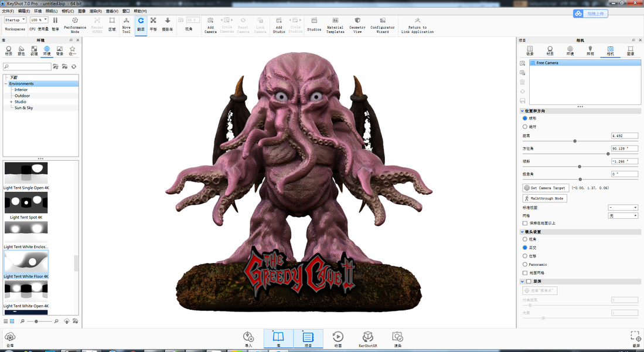
Task: Enable the 地面网格 ground grid checkbox
Action: 525,273
